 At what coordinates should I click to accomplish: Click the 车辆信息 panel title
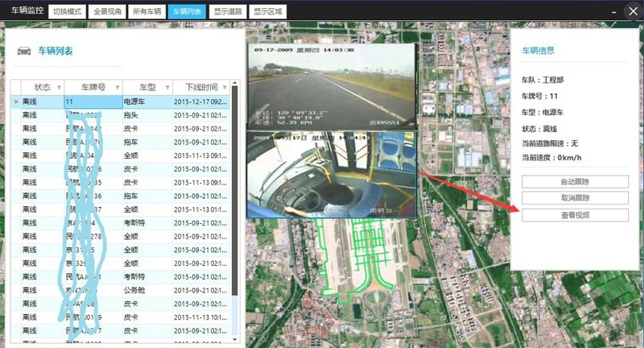[538, 51]
